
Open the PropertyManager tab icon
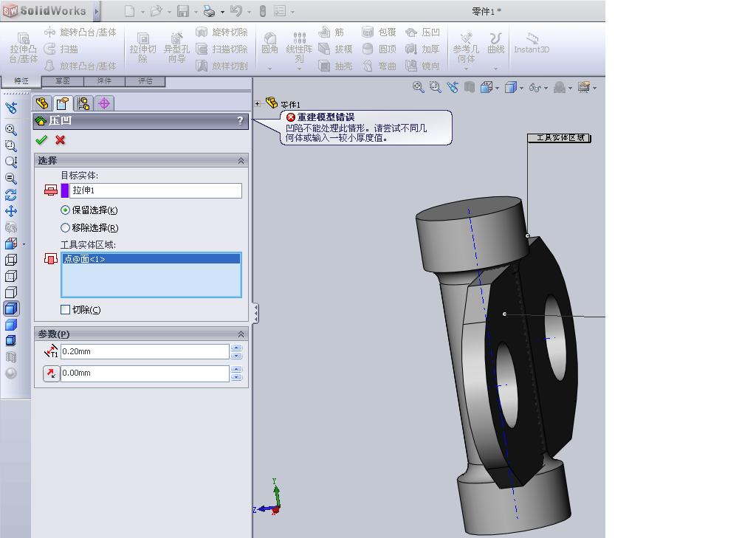click(62, 103)
